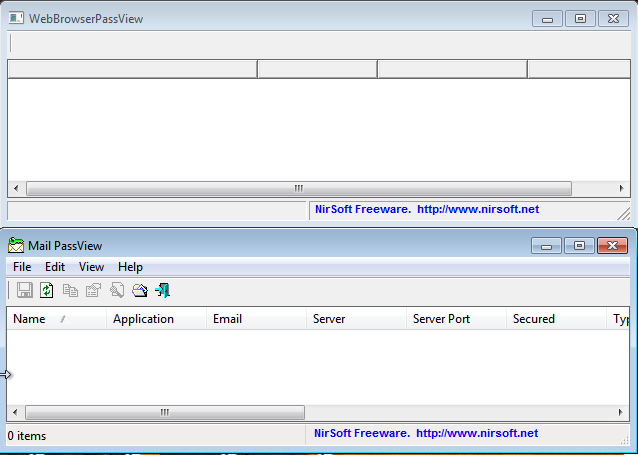Sort by the Application column header
Image resolution: width=638 pixels, height=455 pixels.
click(x=157, y=319)
